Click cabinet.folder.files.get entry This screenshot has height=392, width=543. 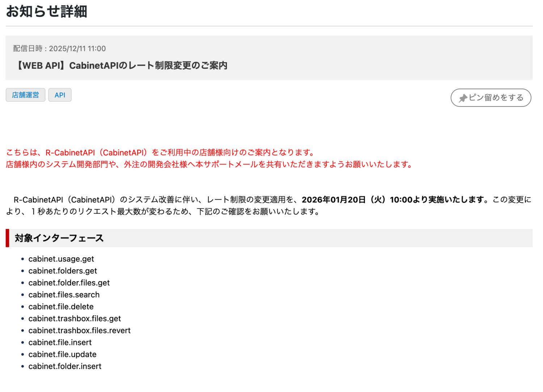(69, 283)
